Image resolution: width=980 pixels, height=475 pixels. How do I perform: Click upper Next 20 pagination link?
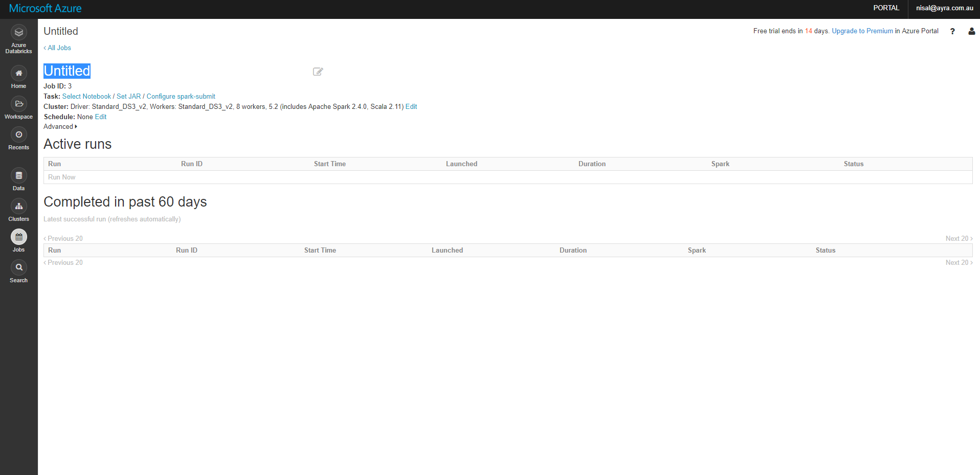(959, 238)
